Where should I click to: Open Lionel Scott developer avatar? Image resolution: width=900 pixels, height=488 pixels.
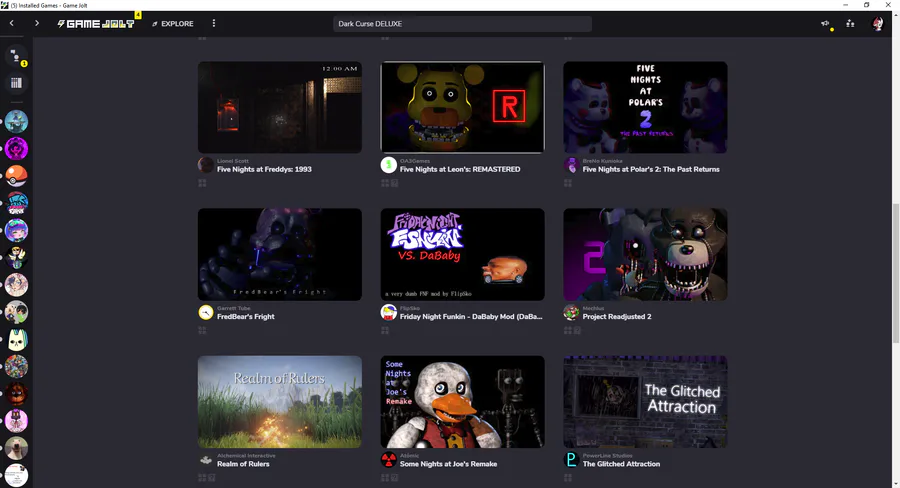(x=205, y=165)
